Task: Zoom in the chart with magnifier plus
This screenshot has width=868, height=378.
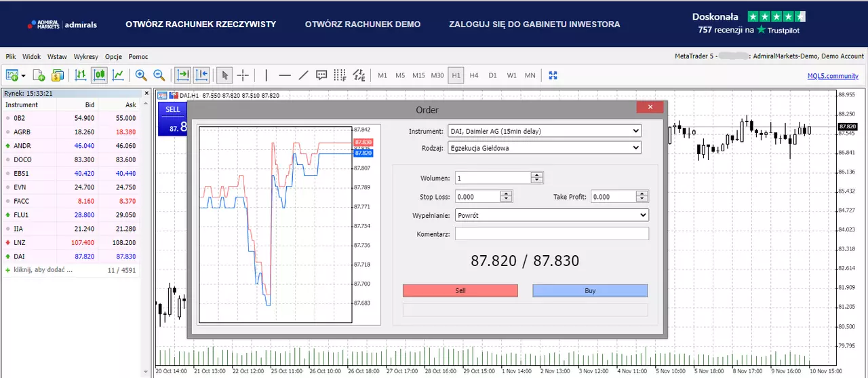Action: (x=141, y=75)
